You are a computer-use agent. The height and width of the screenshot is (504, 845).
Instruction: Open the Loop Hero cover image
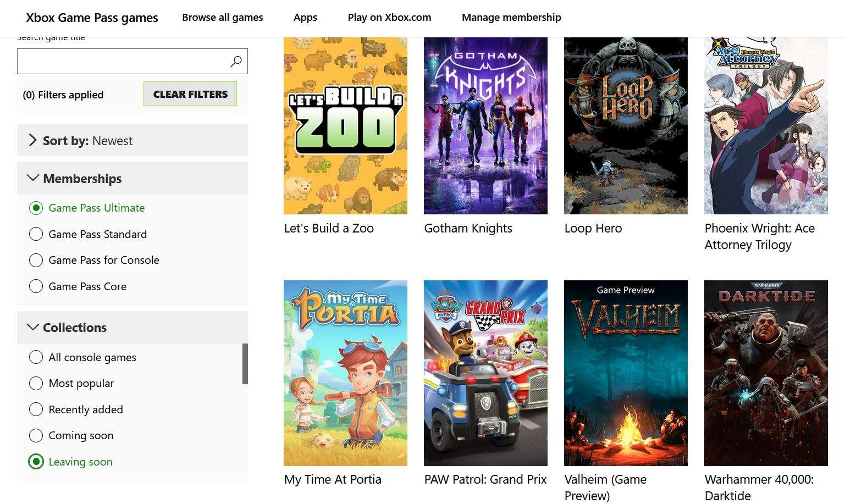626,126
